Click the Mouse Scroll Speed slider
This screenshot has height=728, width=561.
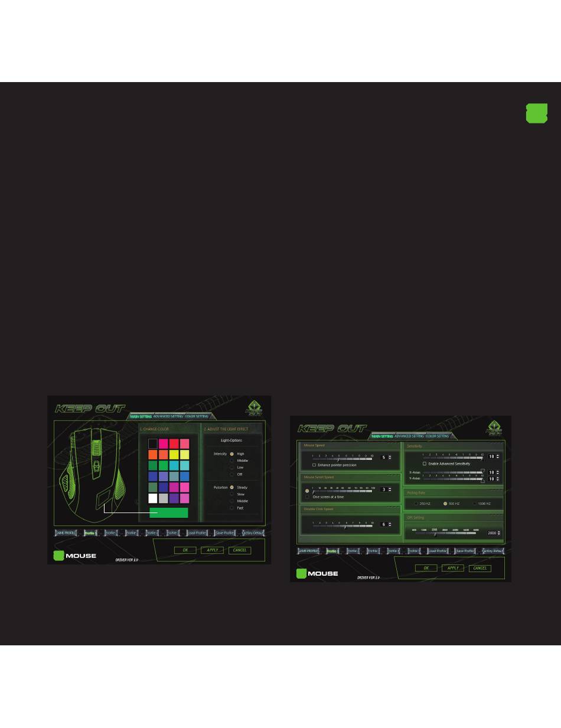click(344, 490)
